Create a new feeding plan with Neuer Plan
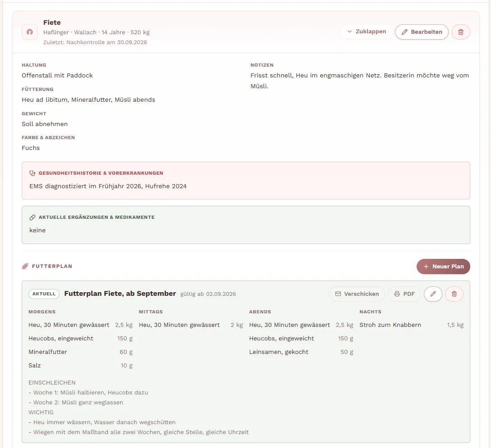 pos(443,267)
